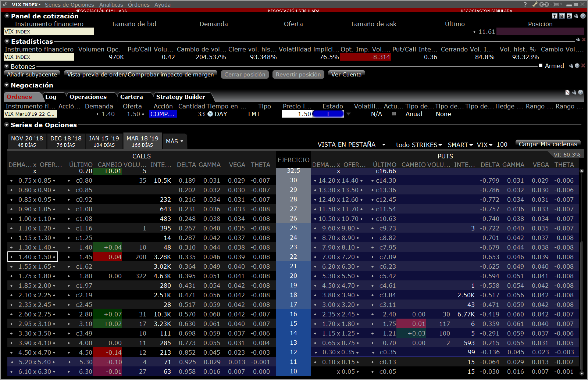The height and width of the screenshot is (380, 588).
Task: Close the Botones panel with red X
Action: (x=583, y=66)
